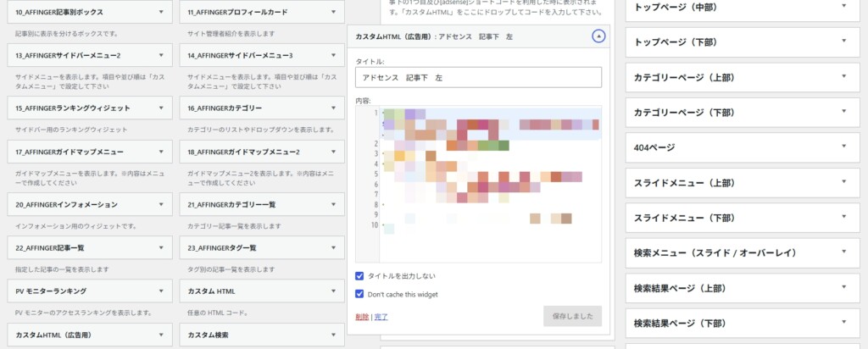Click the サイドバー用のランキングウィジェット description
Screen dimensions: 868x349
pyautogui.click(x=71, y=130)
